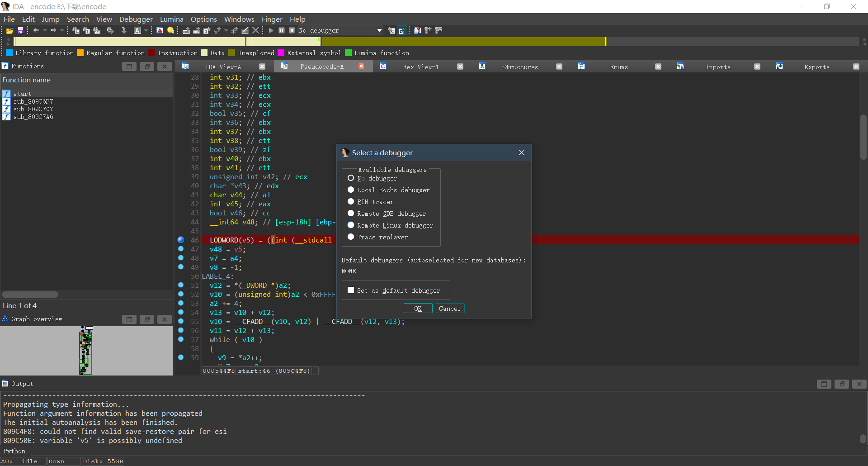
Task: Open the Debugger menu
Action: (136, 19)
